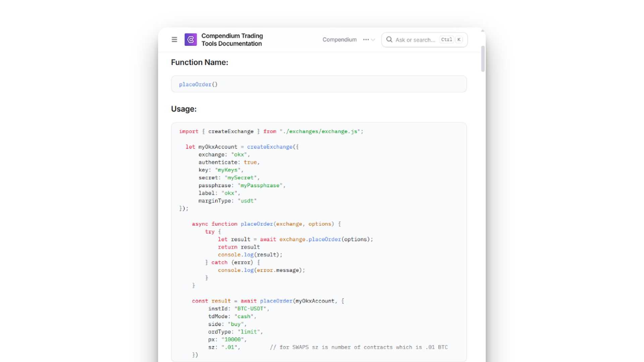Click the scroll-up arrow at top right
The height and width of the screenshot is (362, 644).
pyautogui.click(x=483, y=31)
